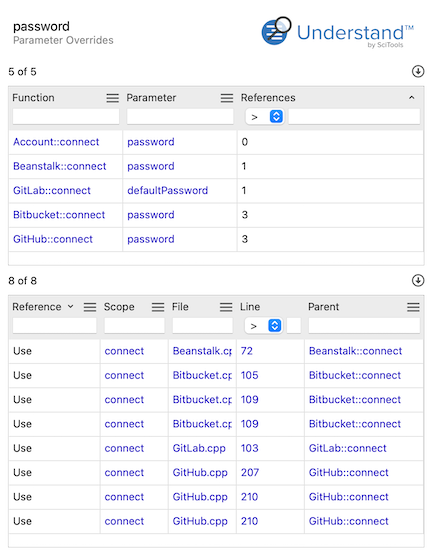
Task: Focus the References filter value field
Action: tap(354, 117)
